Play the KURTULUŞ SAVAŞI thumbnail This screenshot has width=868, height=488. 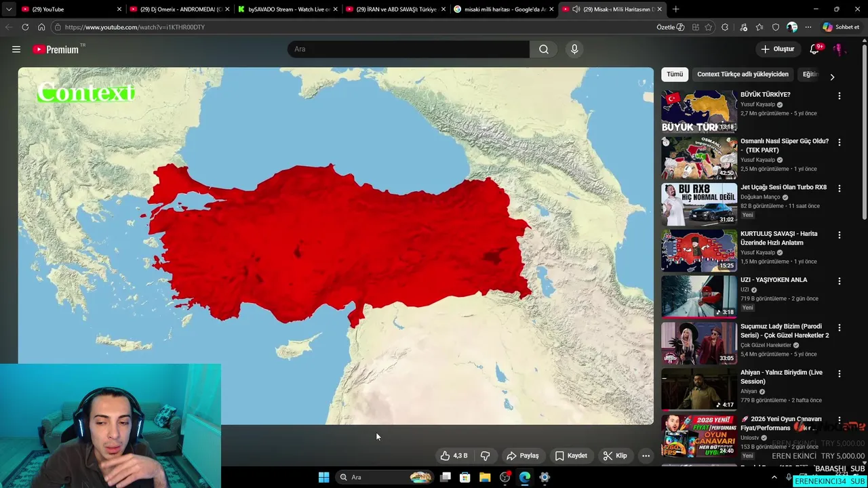click(x=699, y=250)
